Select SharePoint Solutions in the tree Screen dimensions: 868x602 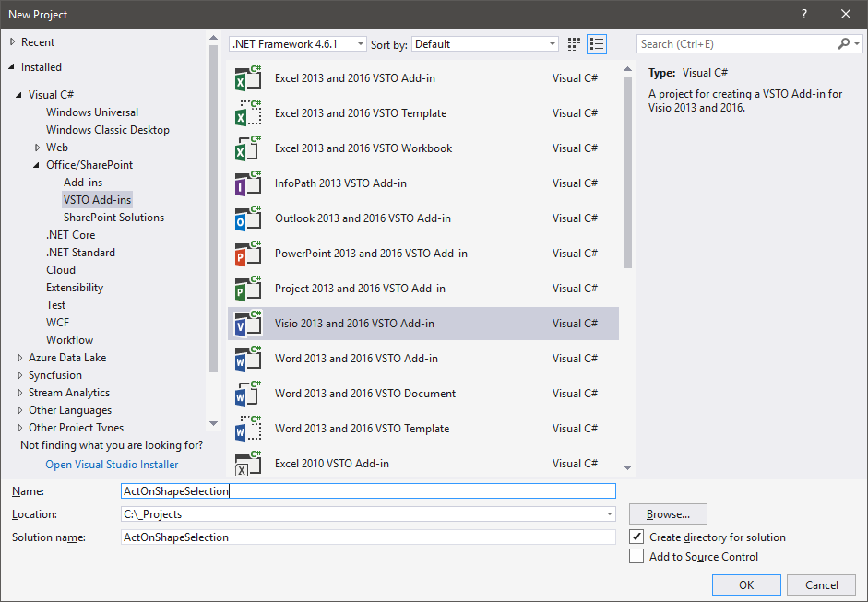click(x=113, y=218)
